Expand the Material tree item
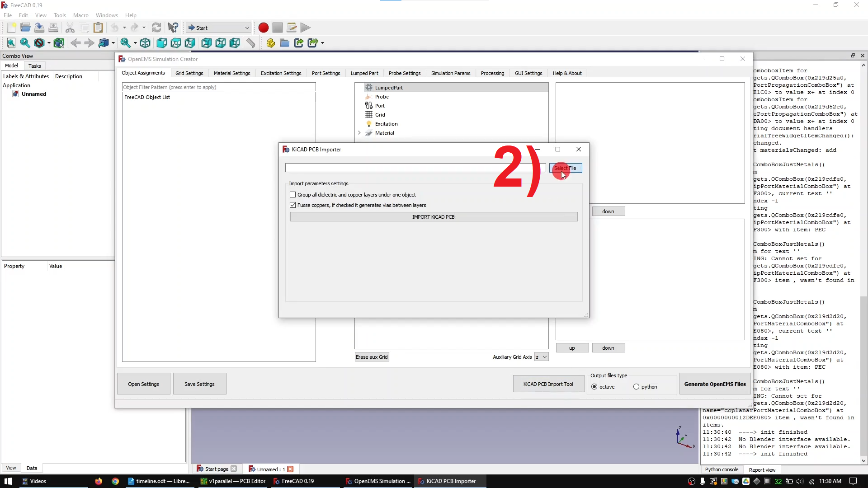Viewport: 868px width, 488px height. pos(359,133)
